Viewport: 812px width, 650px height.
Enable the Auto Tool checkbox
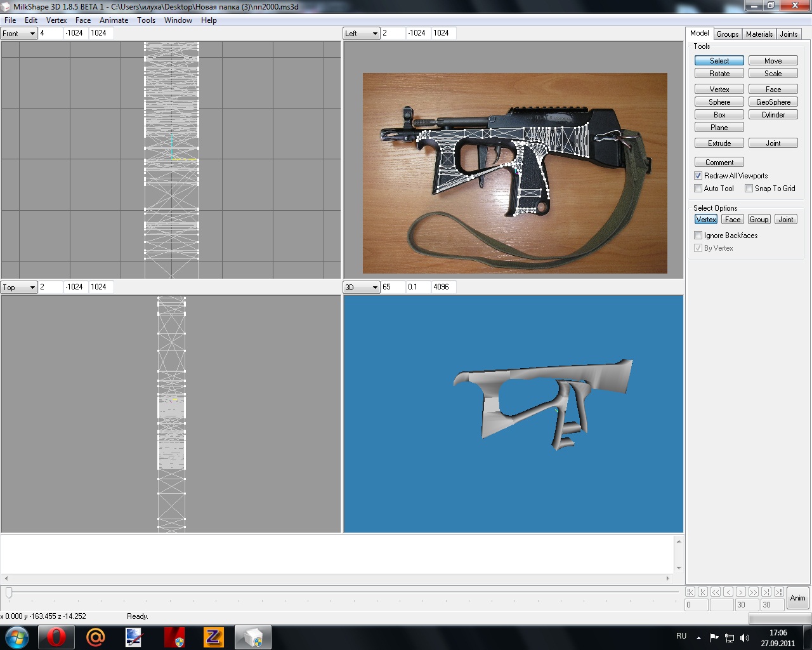698,189
